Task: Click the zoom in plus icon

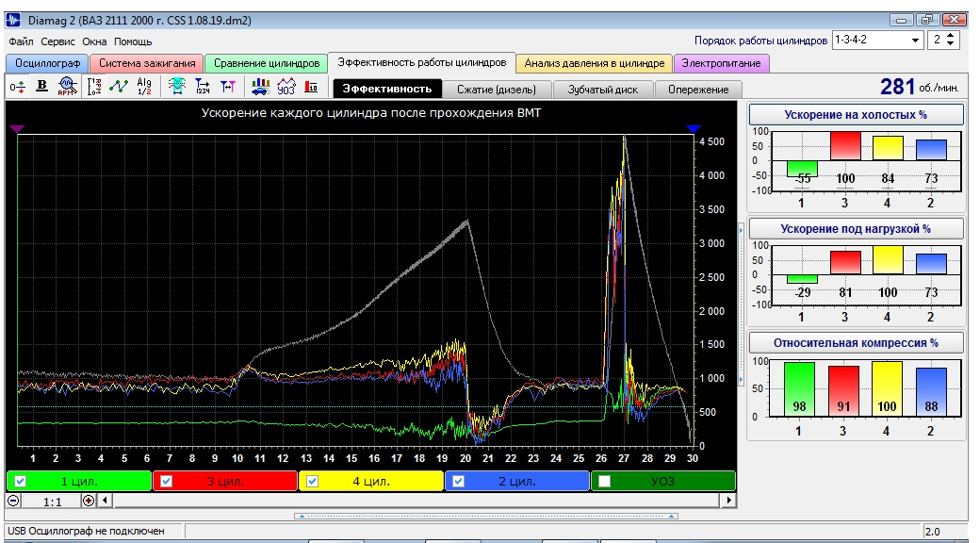Action: (89, 502)
